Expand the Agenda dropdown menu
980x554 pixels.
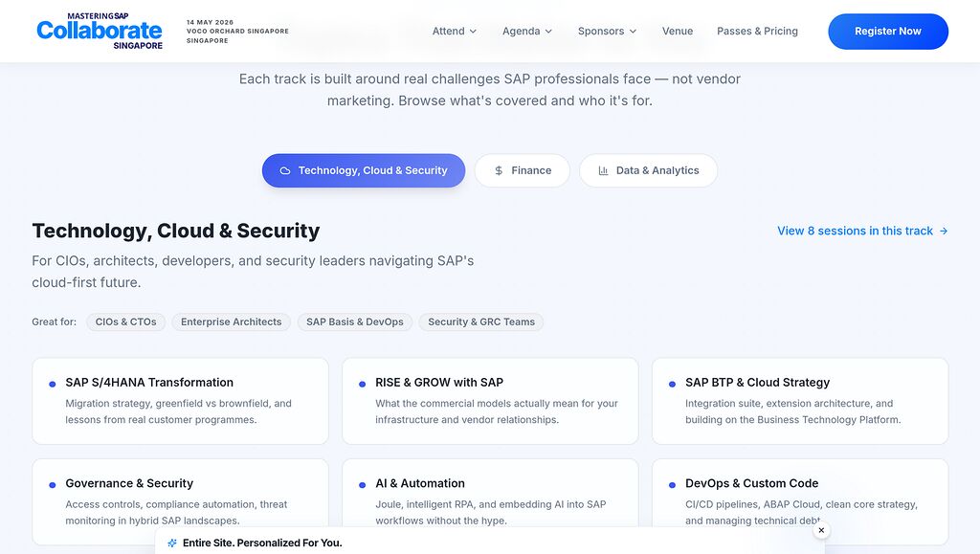coord(527,32)
